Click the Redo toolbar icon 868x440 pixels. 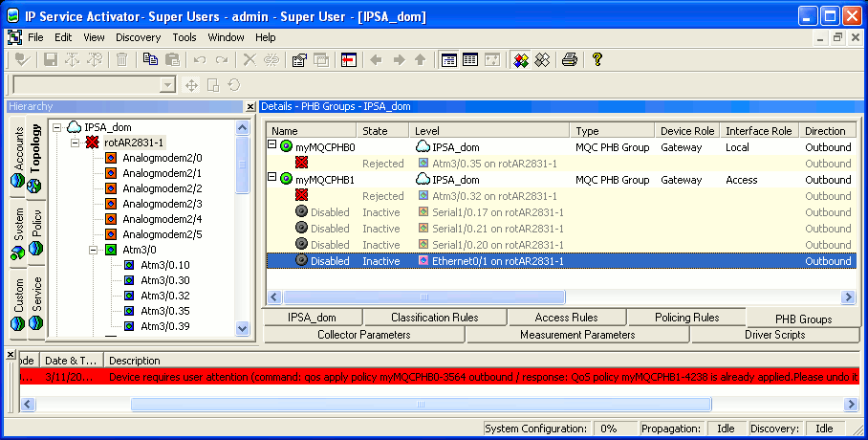222,59
